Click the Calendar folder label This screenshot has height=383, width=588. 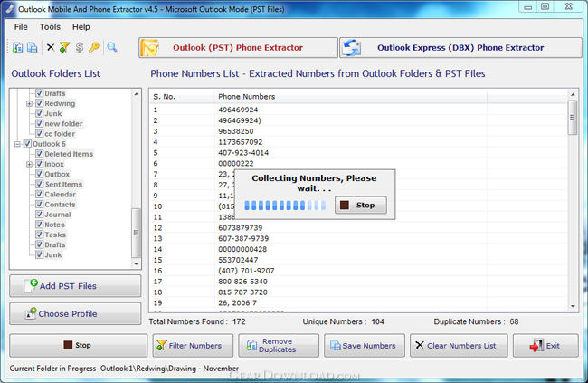60,195
